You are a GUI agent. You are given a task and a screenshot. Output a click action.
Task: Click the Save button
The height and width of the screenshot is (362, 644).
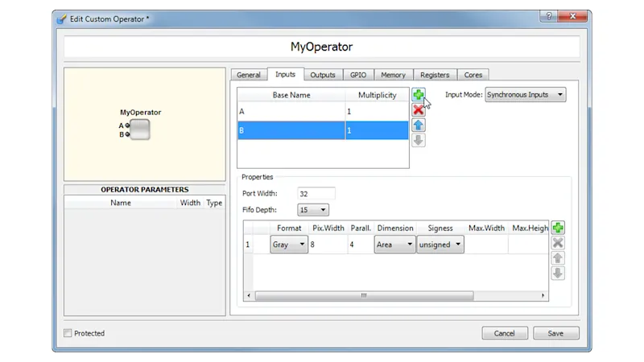[555, 333]
